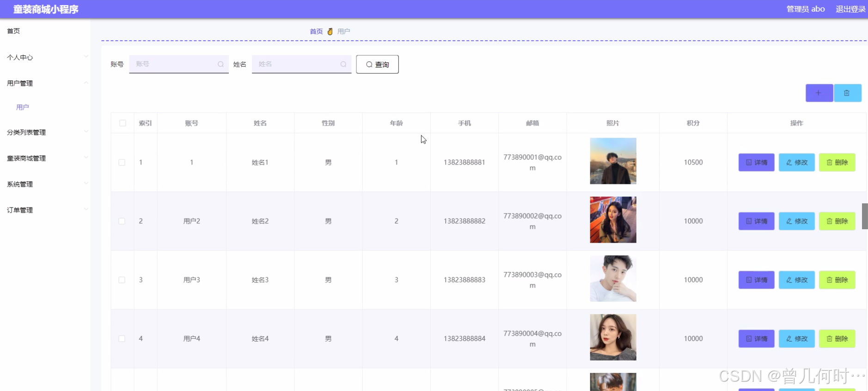The height and width of the screenshot is (391, 868).
Task: Focus the 账号 search input
Action: click(179, 64)
